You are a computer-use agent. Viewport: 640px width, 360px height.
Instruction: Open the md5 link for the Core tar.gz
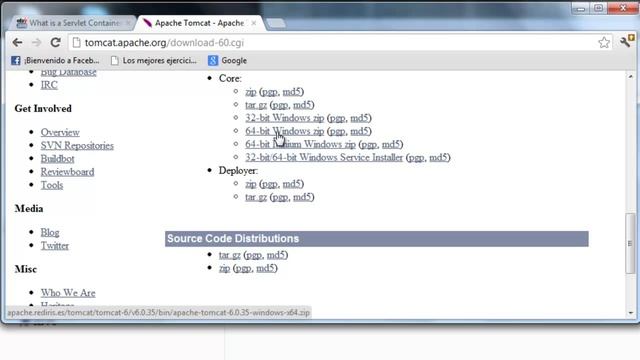tap(302, 105)
